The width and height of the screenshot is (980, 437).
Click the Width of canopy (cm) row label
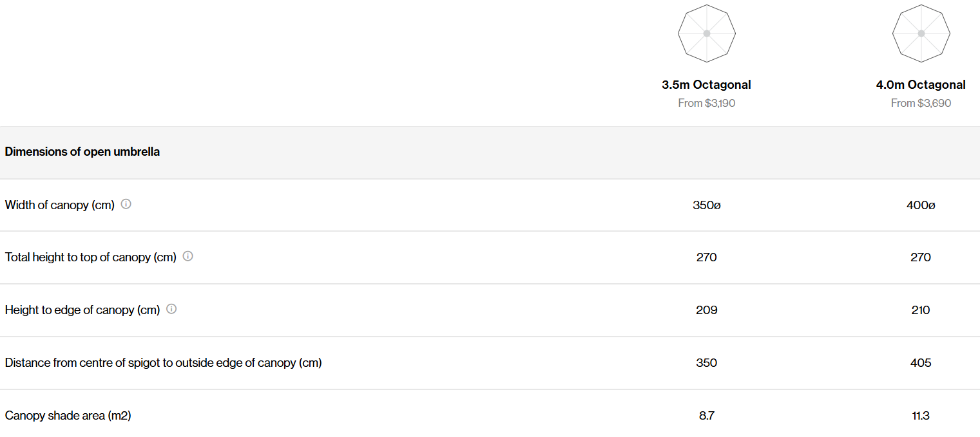(x=59, y=205)
